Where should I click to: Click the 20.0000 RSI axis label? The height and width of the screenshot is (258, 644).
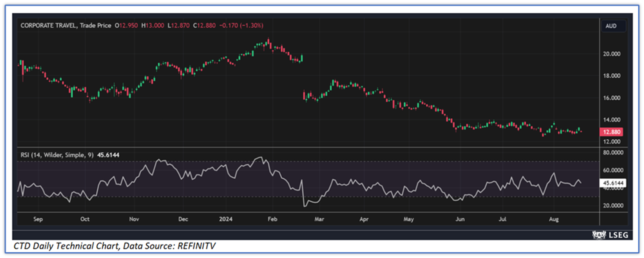pos(614,205)
